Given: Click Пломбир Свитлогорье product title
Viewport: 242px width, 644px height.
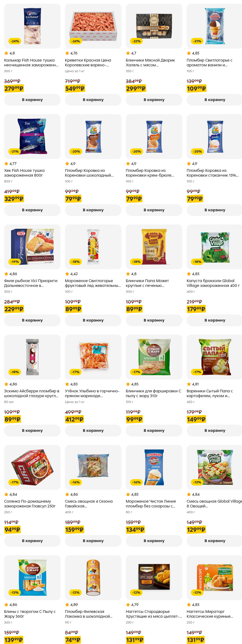Looking at the screenshot, I should click(209, 63).
